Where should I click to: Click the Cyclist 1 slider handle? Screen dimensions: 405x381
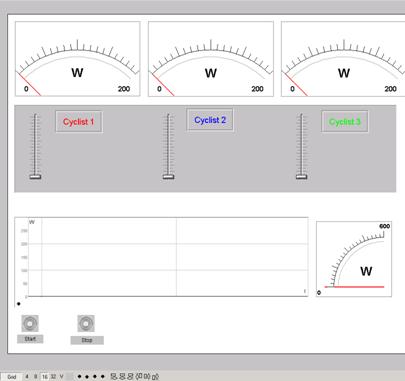tap(35, 177)
